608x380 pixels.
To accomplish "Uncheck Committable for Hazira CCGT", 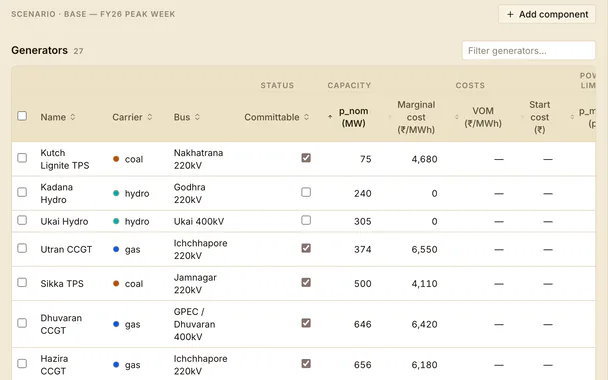I will tap(306, 364).
